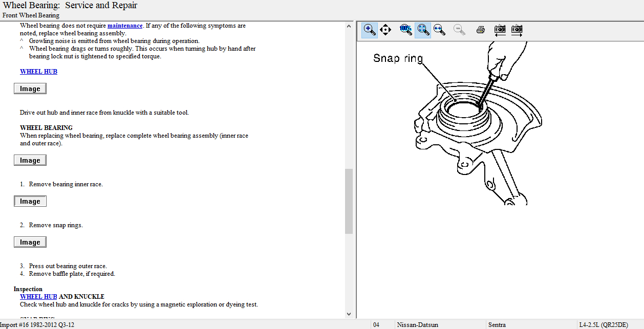This screenshot has width=644, height=329.
Task: Fit image to window zoom tool
Action: tap(422, 30)
